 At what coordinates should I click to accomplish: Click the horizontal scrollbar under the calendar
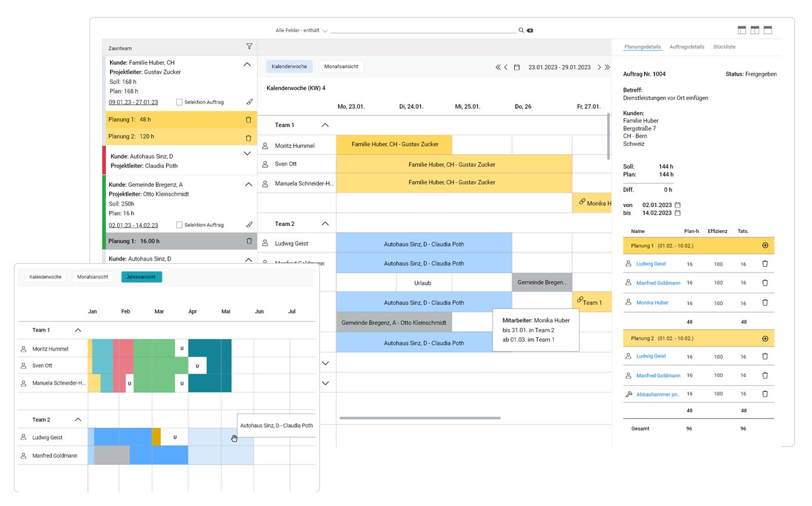point(420,418)
